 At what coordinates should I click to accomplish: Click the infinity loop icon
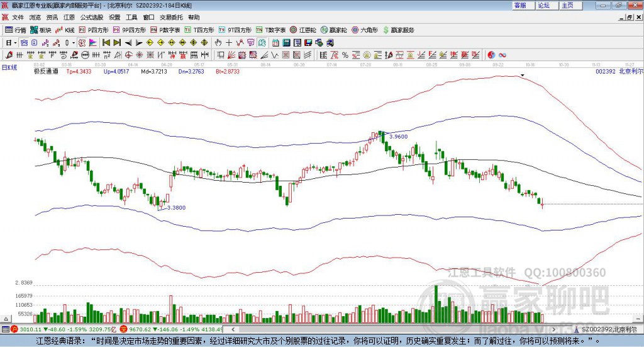[502, 55]
